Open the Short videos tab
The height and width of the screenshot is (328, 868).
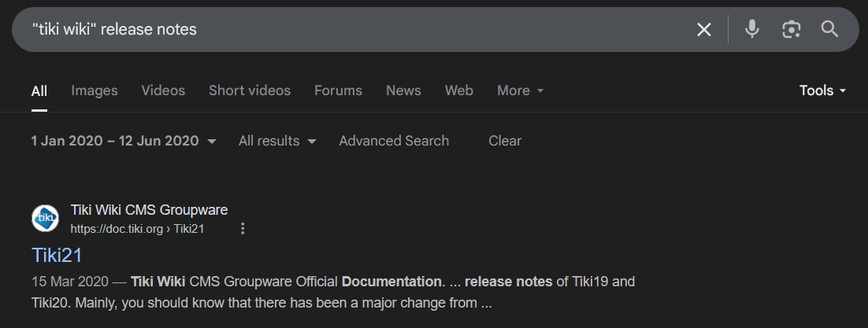click(x=250, y=90)
